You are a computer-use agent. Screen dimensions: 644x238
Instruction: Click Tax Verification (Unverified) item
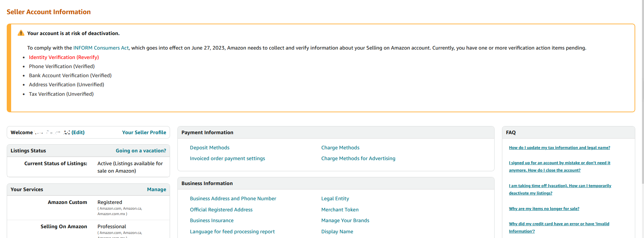click(61, 94)
